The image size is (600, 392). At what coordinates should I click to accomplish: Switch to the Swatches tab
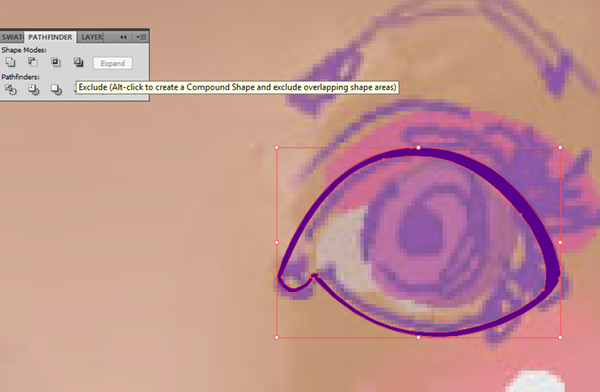(x=12, y=37)
